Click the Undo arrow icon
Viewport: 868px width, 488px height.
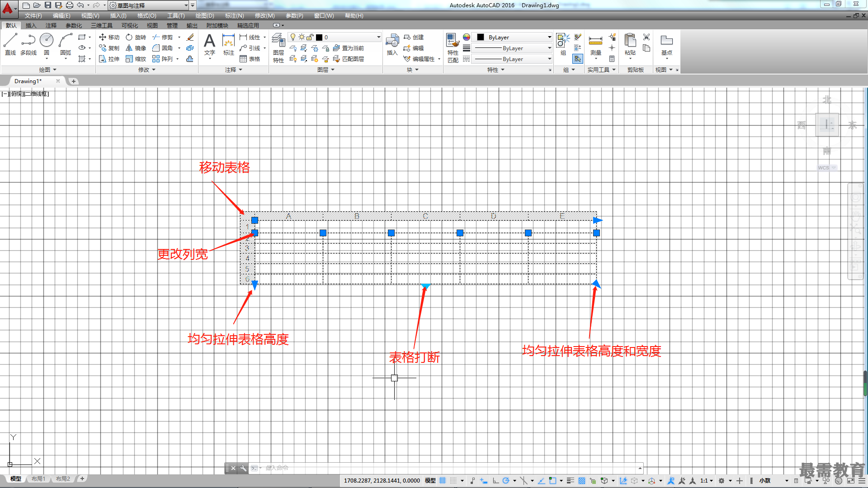tap(80, 5)
